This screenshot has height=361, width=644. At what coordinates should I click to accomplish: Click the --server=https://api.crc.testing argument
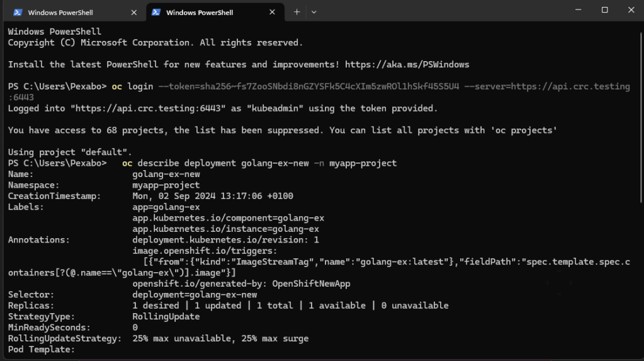click(x=547, y=86)
